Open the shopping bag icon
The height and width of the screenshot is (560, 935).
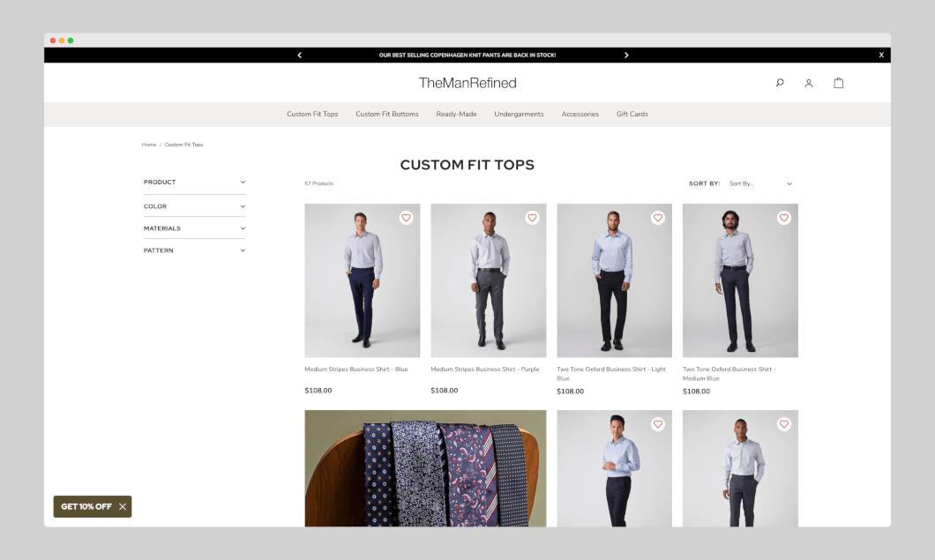pos(838,83)
